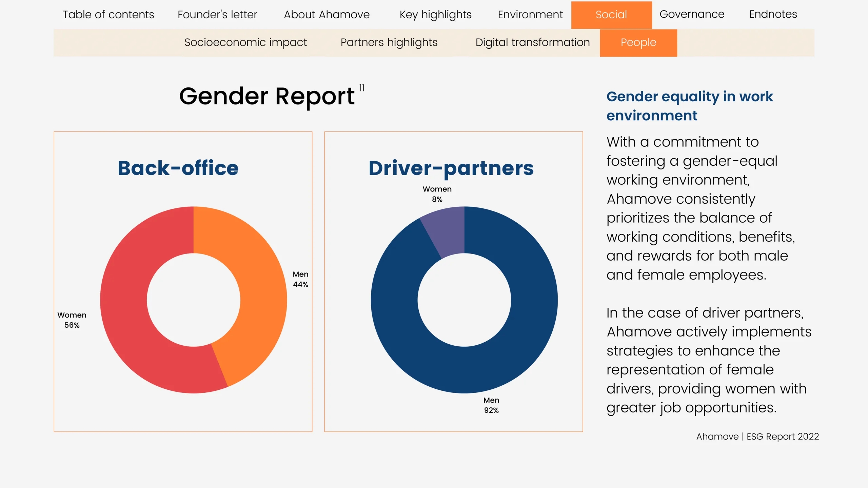The width and height of the screenshot is (868, 488).
Task: Navigate to the Environment section
Action: point(530,15)
